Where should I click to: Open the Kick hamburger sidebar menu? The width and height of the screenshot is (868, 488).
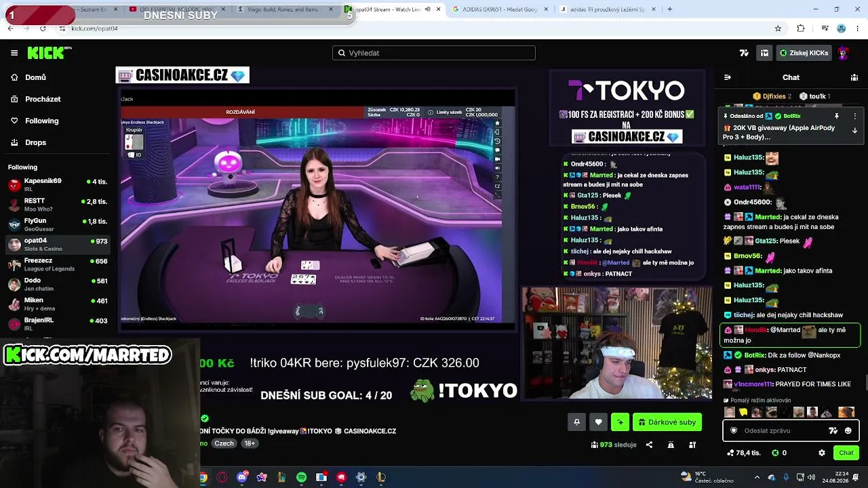pyautogui.click(x=14, y=53)
